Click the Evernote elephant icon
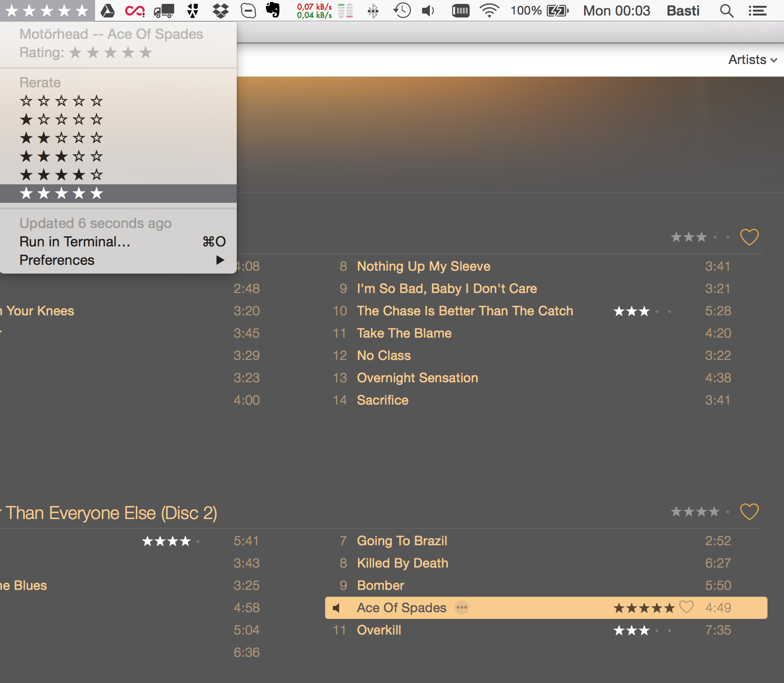The image size is (784, 683). (273, 10)
